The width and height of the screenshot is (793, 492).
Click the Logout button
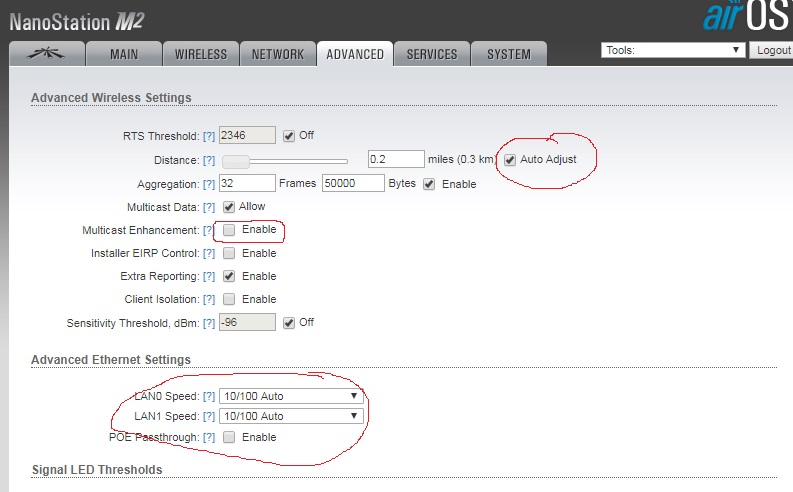(772, 50)
